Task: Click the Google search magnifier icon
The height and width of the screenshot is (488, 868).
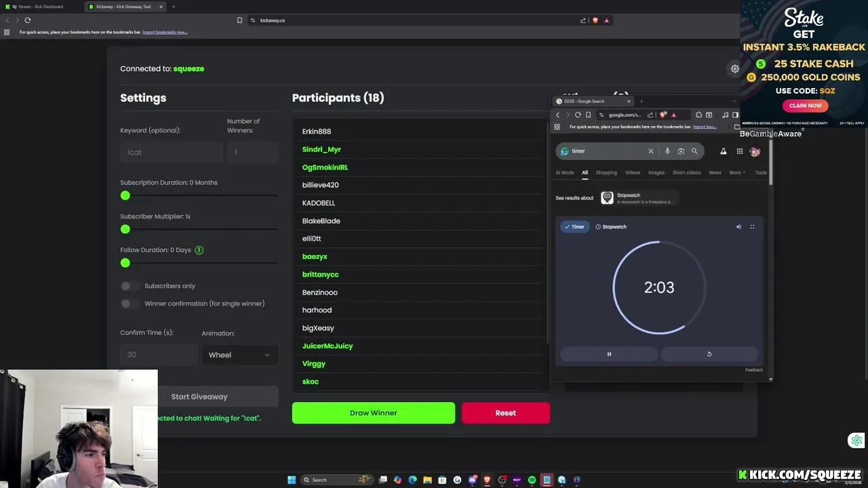Action: click(694, 151)
